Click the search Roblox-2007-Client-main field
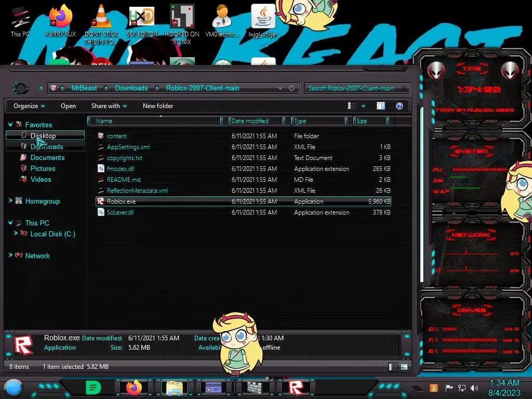 357,88
